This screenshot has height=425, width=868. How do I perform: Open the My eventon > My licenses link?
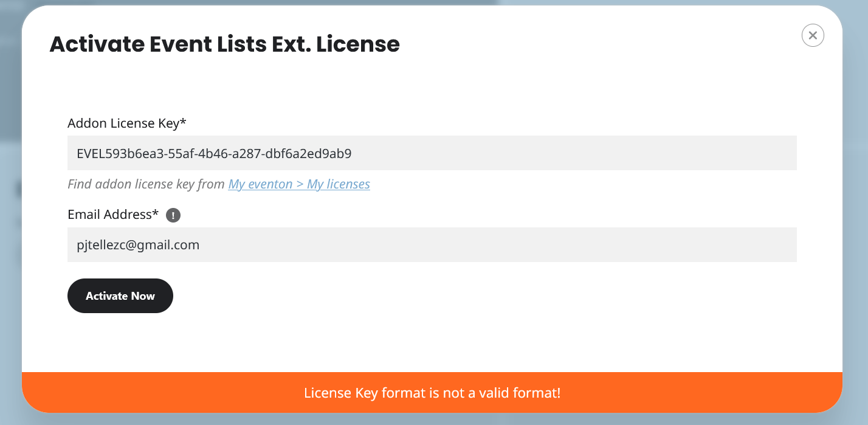(x=299, y=184)
